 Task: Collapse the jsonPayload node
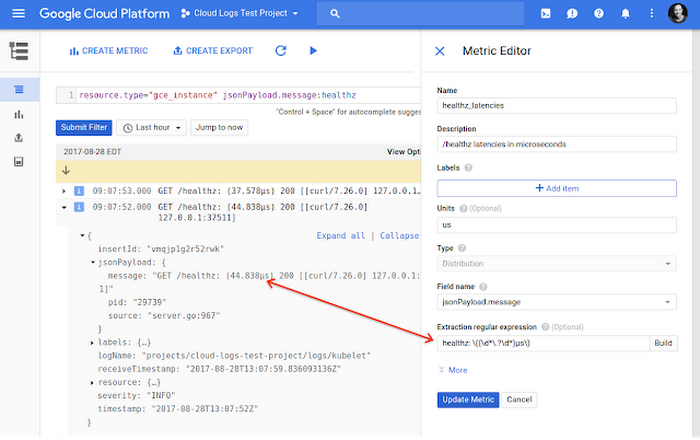pyautogui.click(x=93, y=263)
